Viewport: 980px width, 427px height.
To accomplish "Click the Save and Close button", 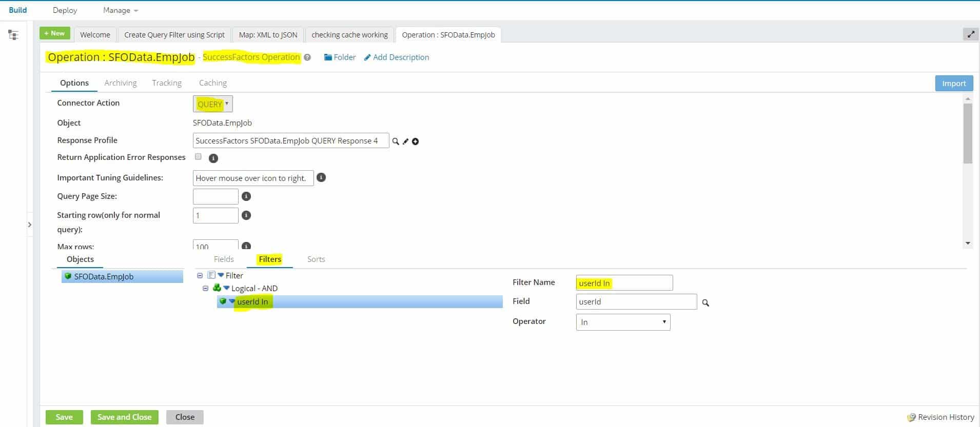I will [124, 417].
